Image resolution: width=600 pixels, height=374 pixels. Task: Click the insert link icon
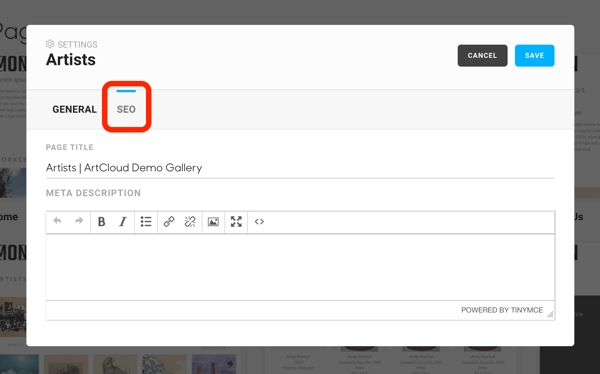[169, 222]
